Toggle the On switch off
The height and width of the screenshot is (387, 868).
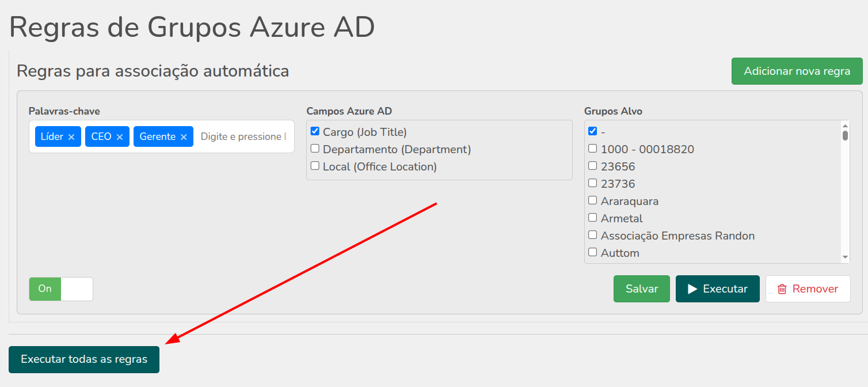coord(61,289)
